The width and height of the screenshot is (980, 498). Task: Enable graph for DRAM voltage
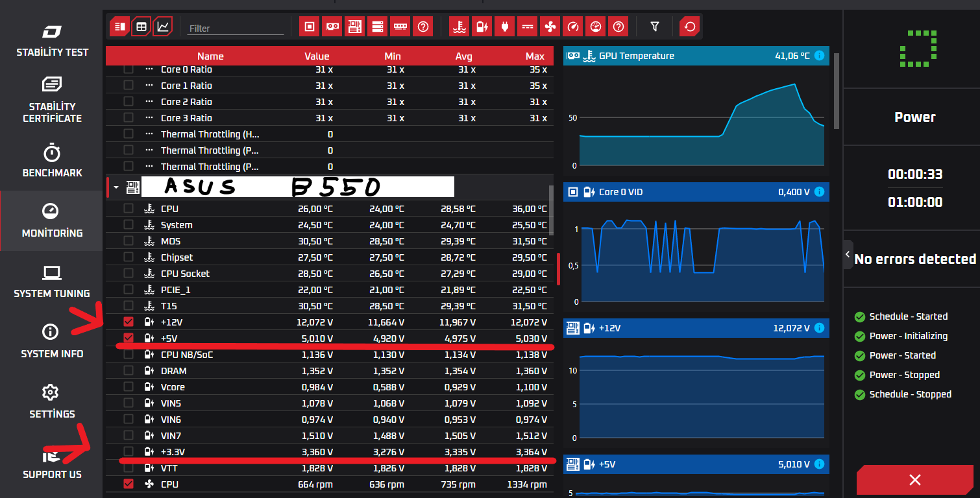coord(129,371)
